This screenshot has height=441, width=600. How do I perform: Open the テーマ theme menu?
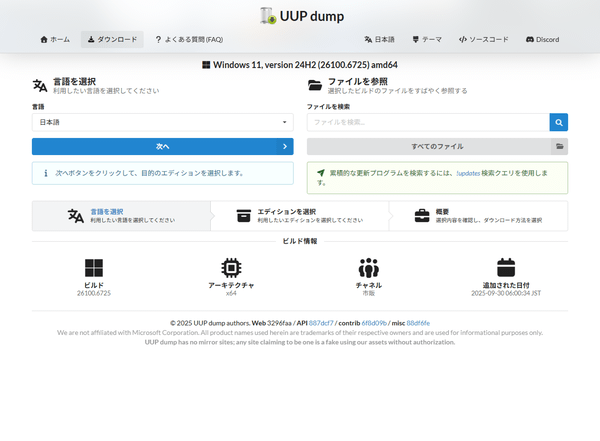point(426,40)
